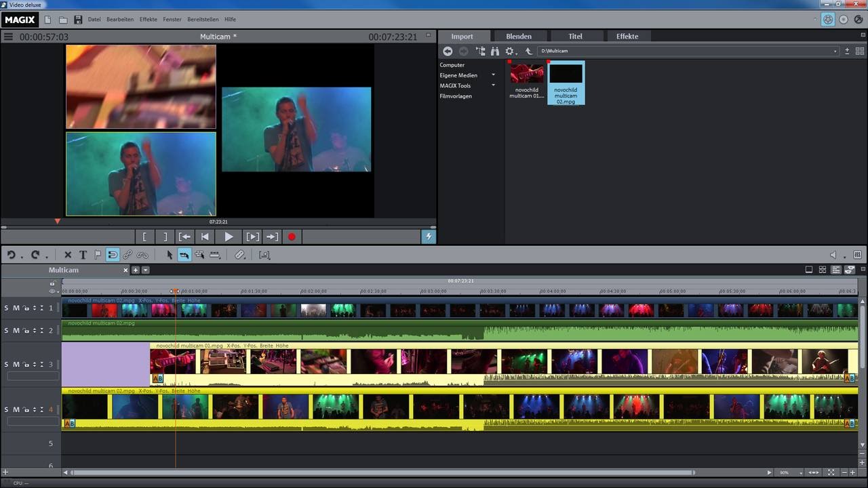Screen dimensions: 868x488
Task: Open the arrow dropdown beside the Multicam tab
Action: pos(146,270)
